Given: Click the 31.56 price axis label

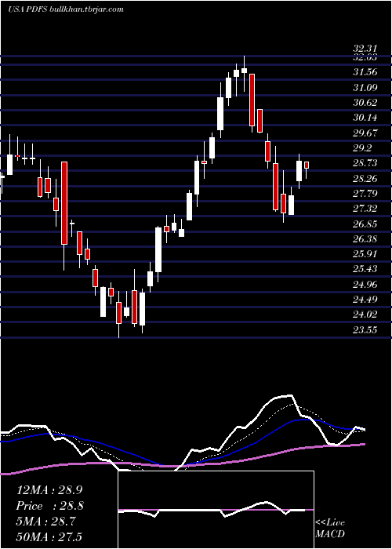Looking at the screenshot, I should tap(365, 72).
